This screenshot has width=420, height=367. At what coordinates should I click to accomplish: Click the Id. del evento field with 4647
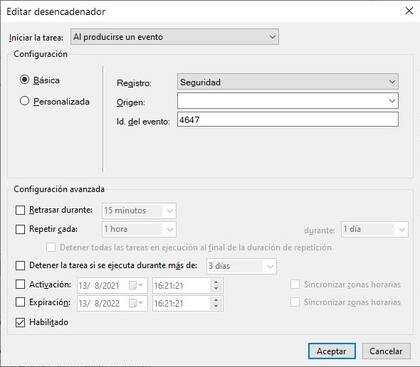click(x=288, y=119)
